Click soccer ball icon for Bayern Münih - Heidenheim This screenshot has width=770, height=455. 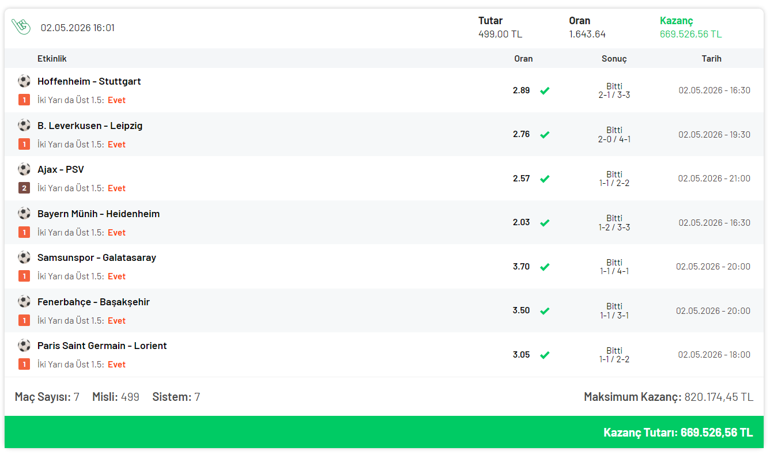(24, 213)
